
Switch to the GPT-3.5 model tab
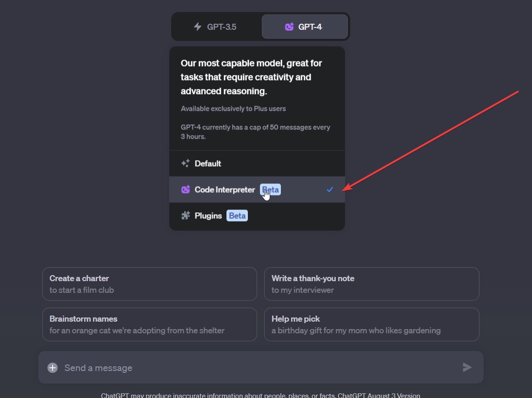(216, 27)
